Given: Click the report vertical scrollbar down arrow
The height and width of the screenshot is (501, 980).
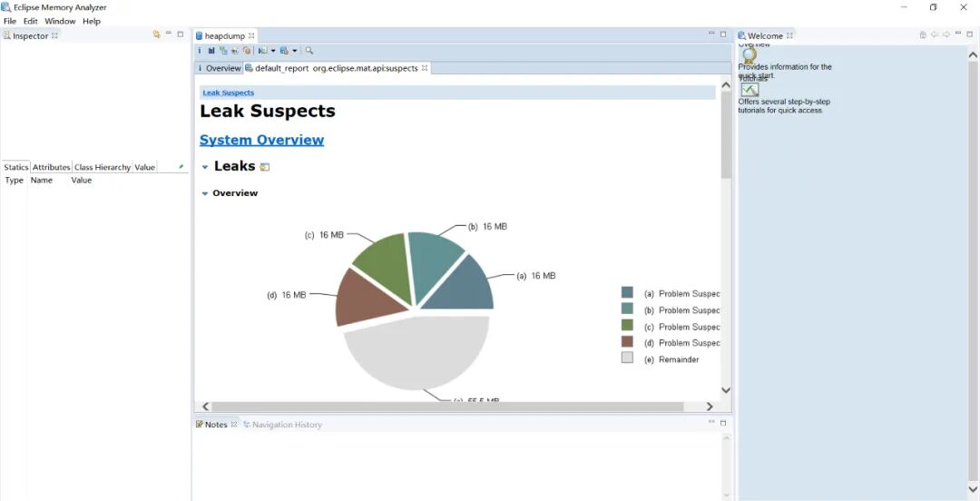Looking at the screenshot, I should [726, 389].
